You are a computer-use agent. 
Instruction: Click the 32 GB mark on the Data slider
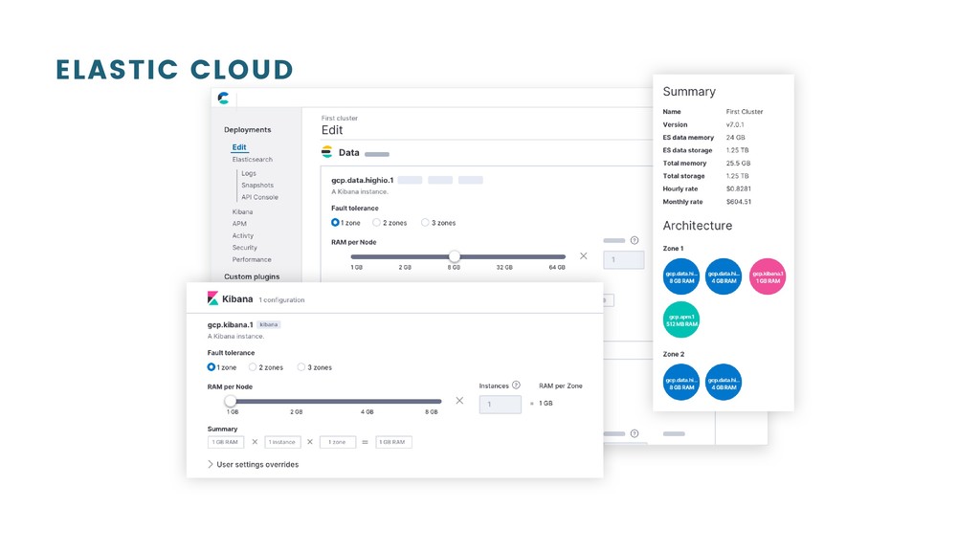click(504, 267)
